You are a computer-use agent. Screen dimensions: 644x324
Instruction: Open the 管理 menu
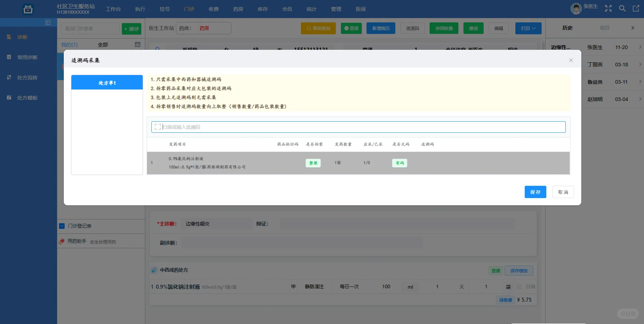pyautogui.click(x=336, y=9)
